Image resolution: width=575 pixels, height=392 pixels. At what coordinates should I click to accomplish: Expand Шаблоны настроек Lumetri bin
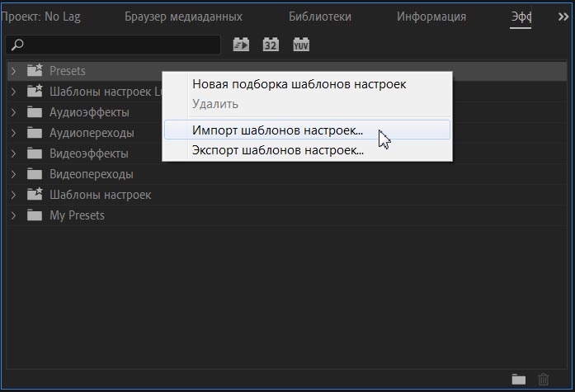(13, 92)
